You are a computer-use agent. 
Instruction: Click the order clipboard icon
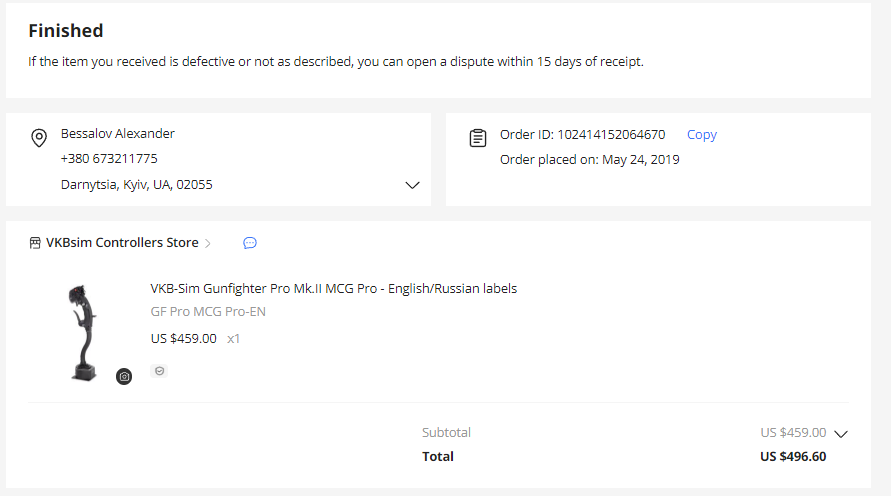(478, 138)
